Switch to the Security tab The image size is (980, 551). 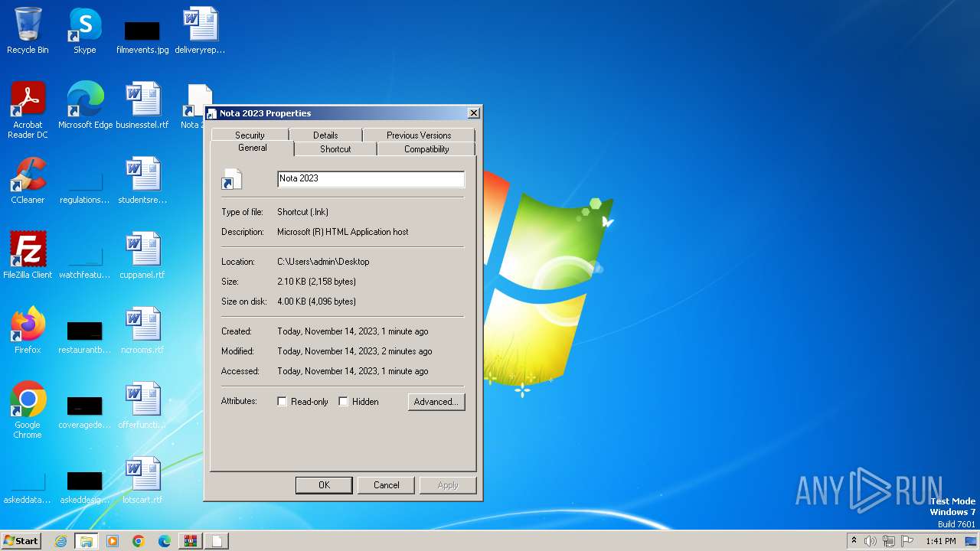pos(250,135)
